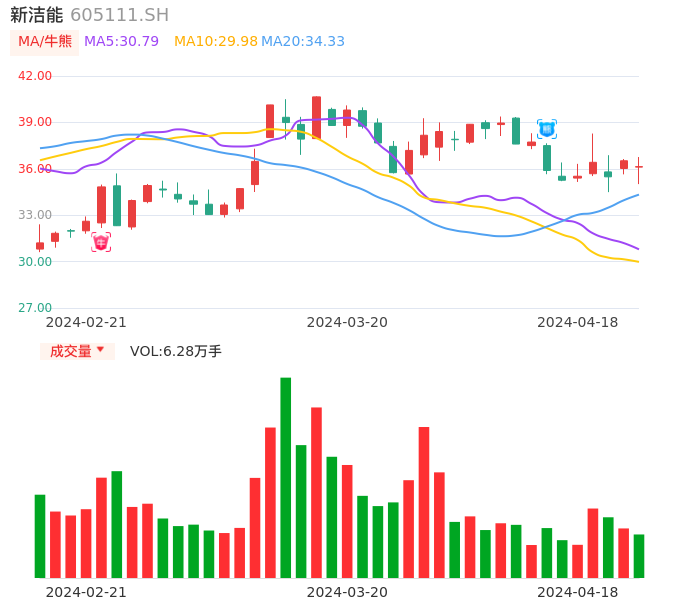Click the 42.00 price axis label

coord(35,76)
